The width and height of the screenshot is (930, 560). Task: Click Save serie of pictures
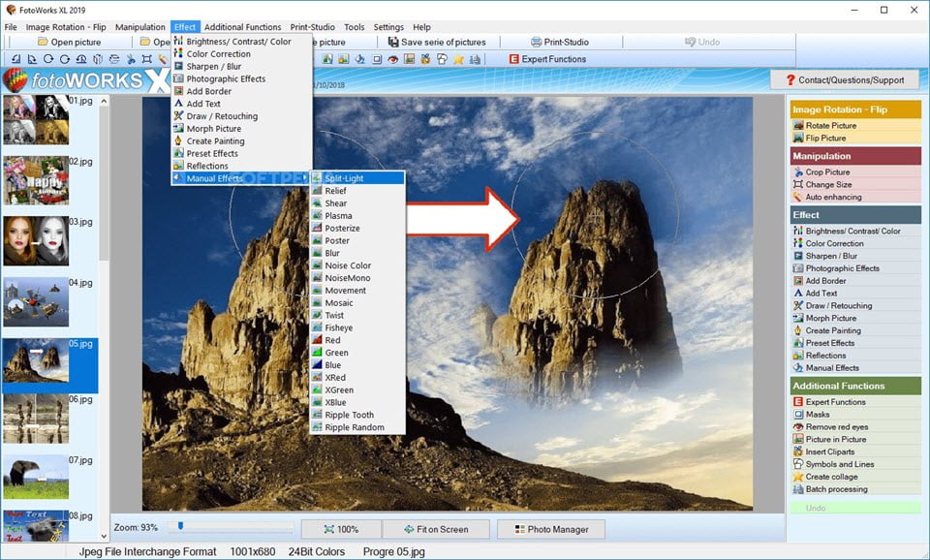[437, 42]
